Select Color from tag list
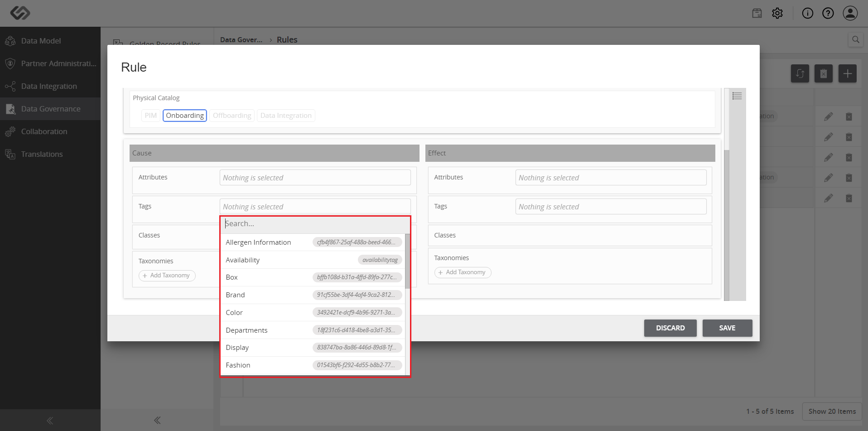The image size is (868, 431). (313, 313)
